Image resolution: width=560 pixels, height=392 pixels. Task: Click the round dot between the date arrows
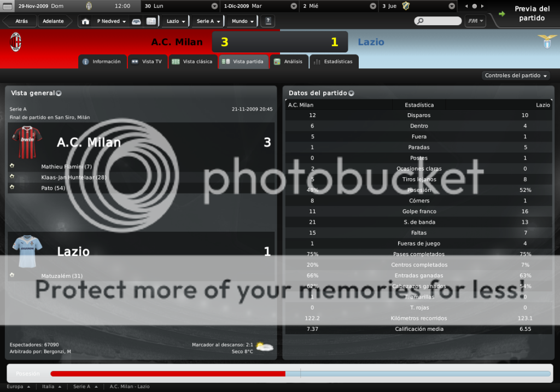pyautogui.click(x=474, y=6)
